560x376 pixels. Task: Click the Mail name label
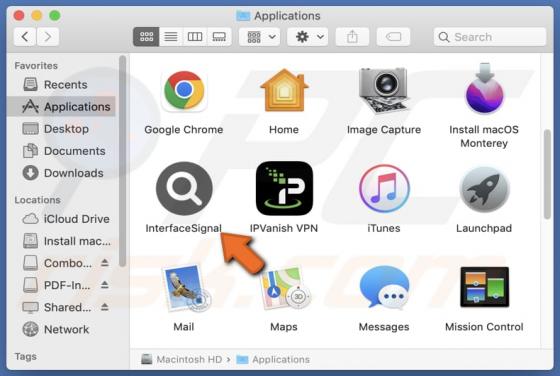coord(184,327)
